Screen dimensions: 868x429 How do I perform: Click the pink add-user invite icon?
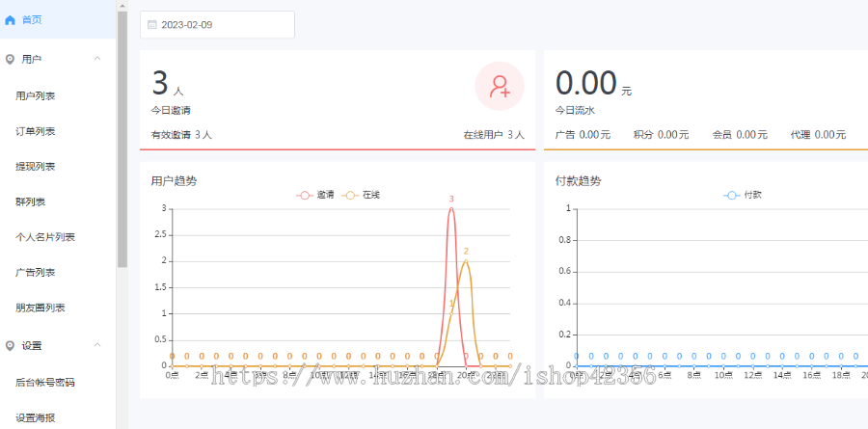pos(500,87)
